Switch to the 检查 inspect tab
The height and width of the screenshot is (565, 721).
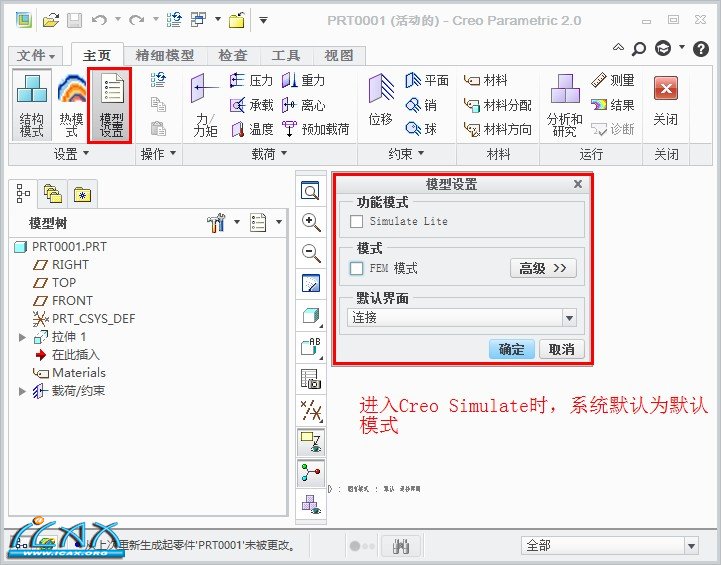[233, 56]
